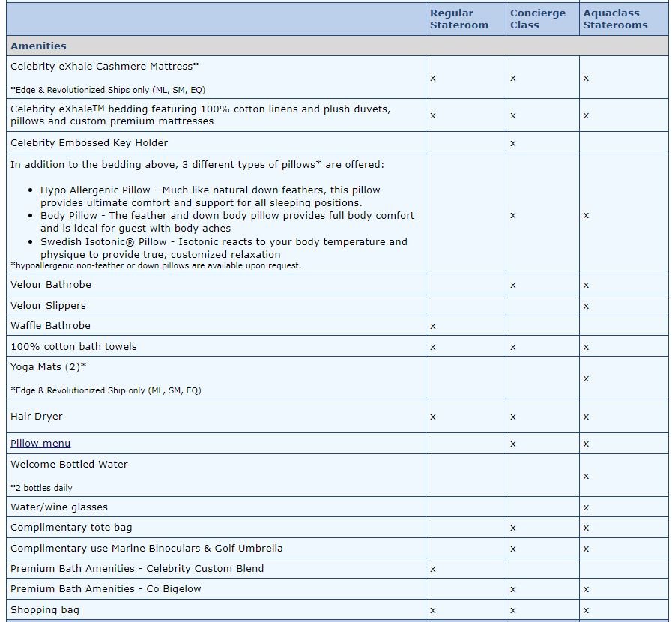The height and width of the screenshot is (622, 672).
Task: Click Premium Bath Amenities - Celebrity Custom Blend
Action: 137,568
